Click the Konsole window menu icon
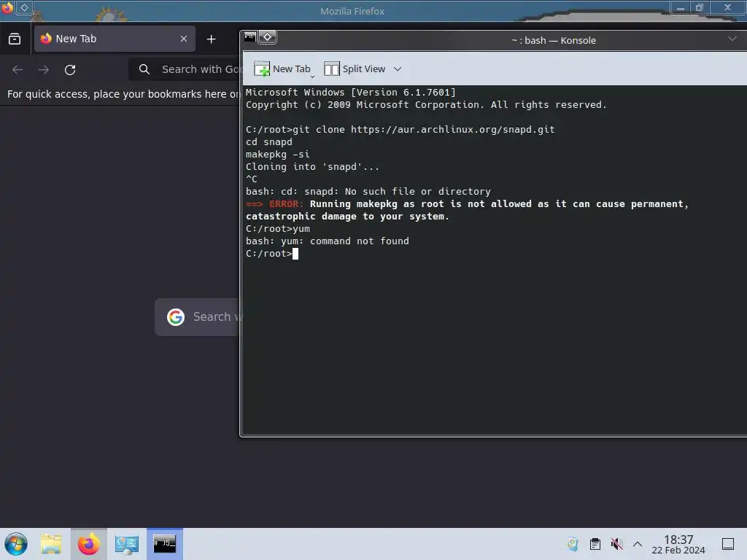Viewport: 747px width, 560px height. point(249,37)
